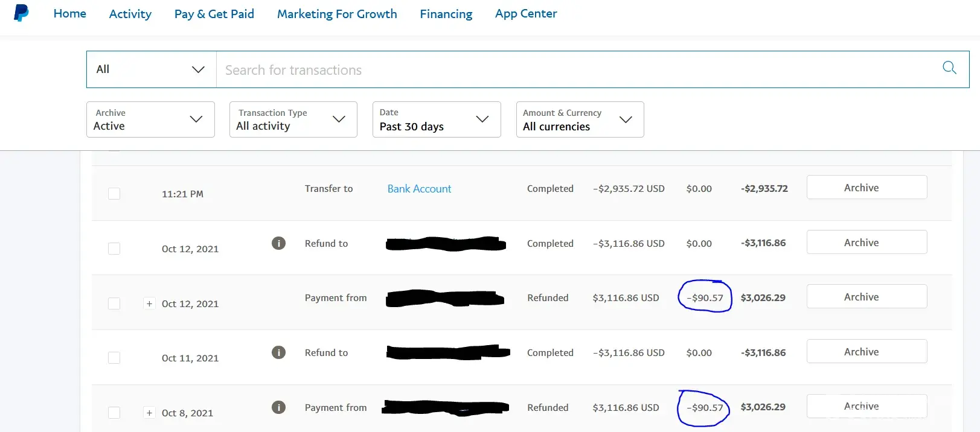Tick checkbox for Oct 12 Refund to row
Image resolution: width=980 pixels, height=432 pixels.
coord(114,249)
